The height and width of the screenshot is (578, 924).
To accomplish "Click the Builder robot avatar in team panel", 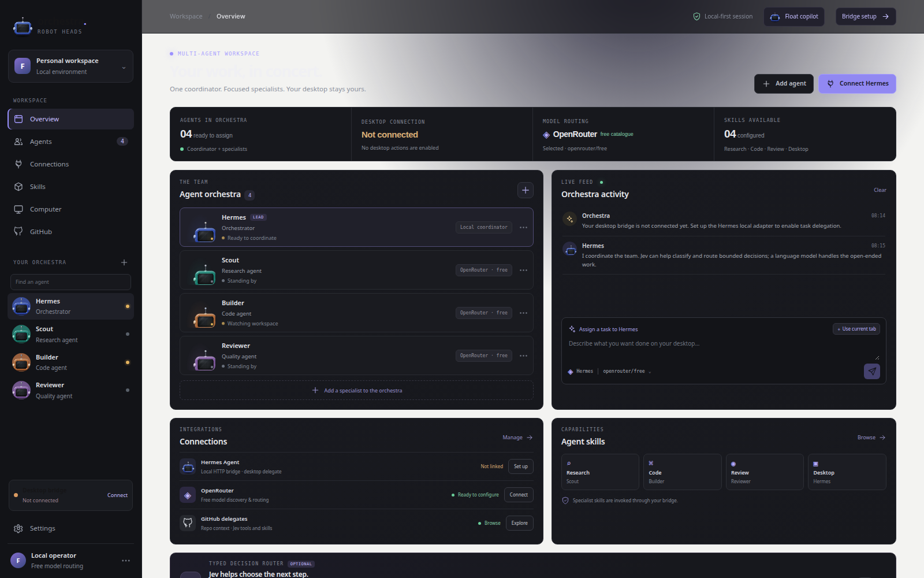I will [x=204, y=317].
